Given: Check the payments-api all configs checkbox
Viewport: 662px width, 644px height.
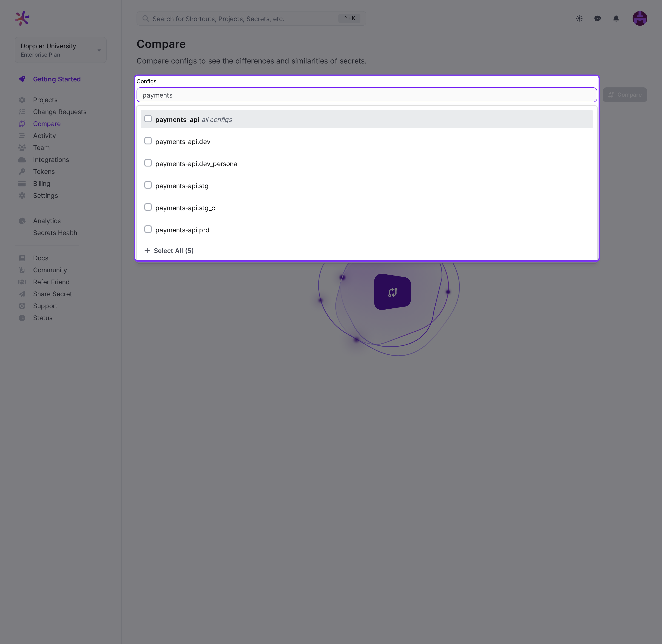Looking at the screenshot, I should pos(148,119).
